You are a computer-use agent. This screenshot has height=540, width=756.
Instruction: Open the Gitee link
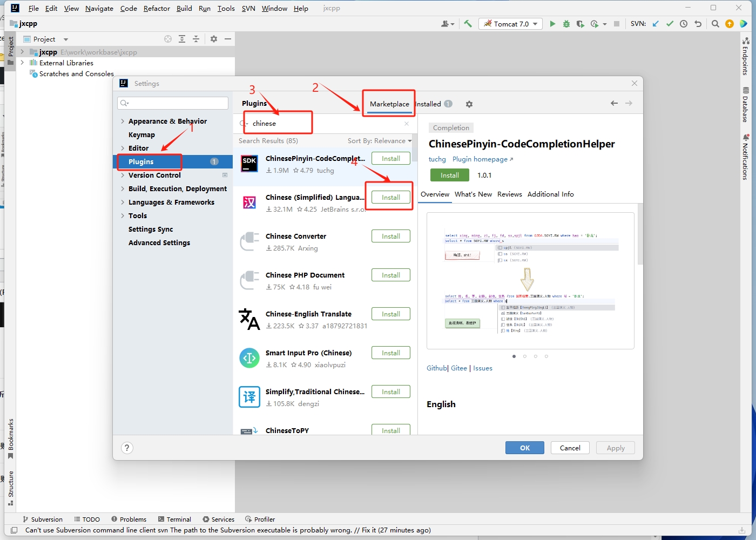459,368
